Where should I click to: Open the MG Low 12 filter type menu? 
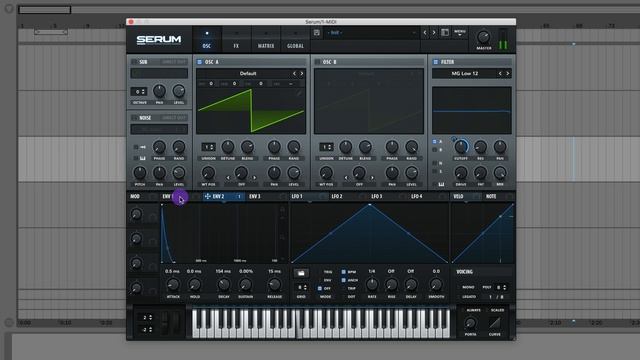tap(464, 73)
